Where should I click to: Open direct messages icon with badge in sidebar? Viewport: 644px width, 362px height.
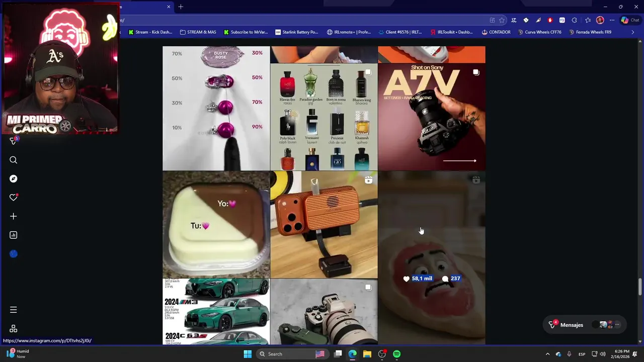pos(14,141)
